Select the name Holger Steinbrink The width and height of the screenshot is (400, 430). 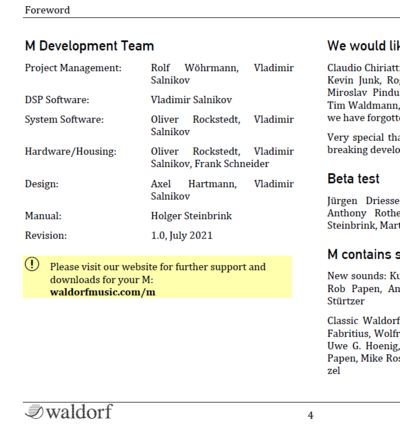pos(191,216)
